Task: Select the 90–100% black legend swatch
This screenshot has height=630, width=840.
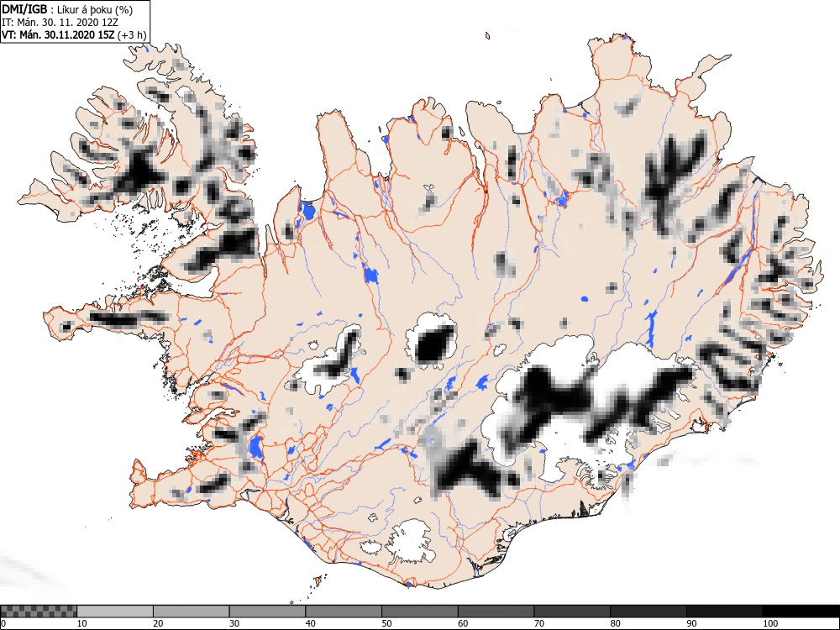Action: [x=724, y=612]
